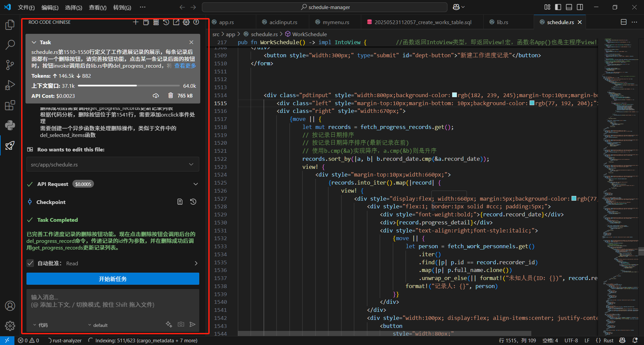Open customize layout button
The image size is (644, 345).
click(547, 7)
